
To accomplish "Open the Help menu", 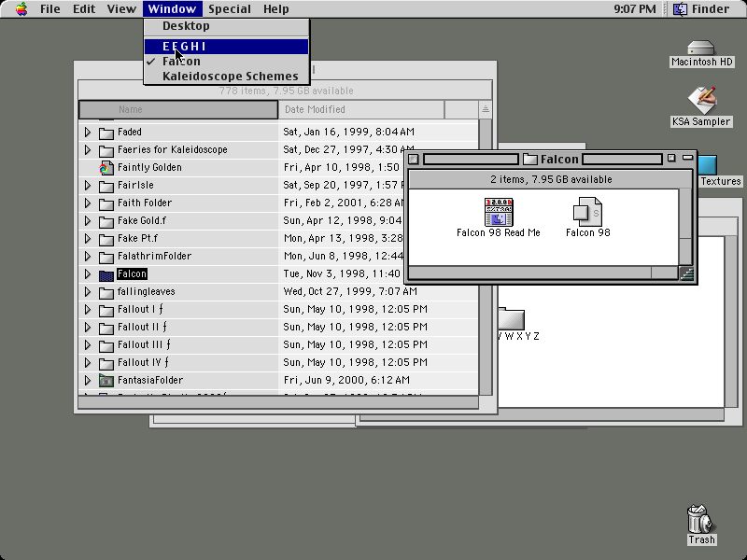I will click(x=275, y=9).
